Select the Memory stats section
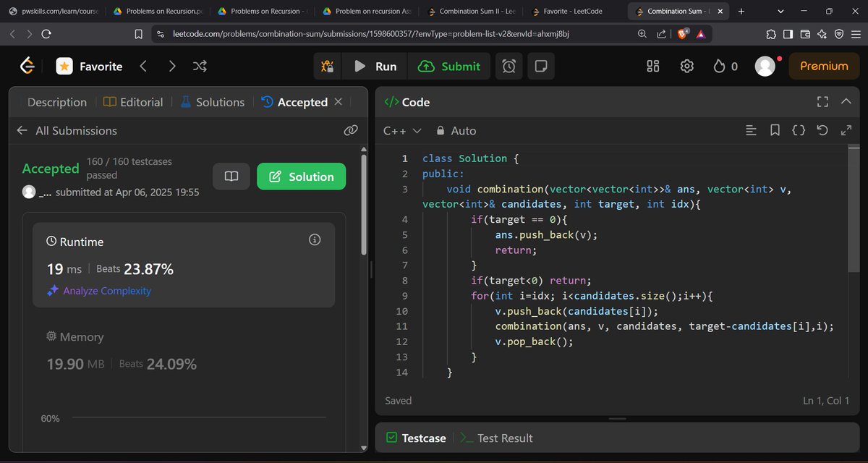 click(x=184, y=351)
